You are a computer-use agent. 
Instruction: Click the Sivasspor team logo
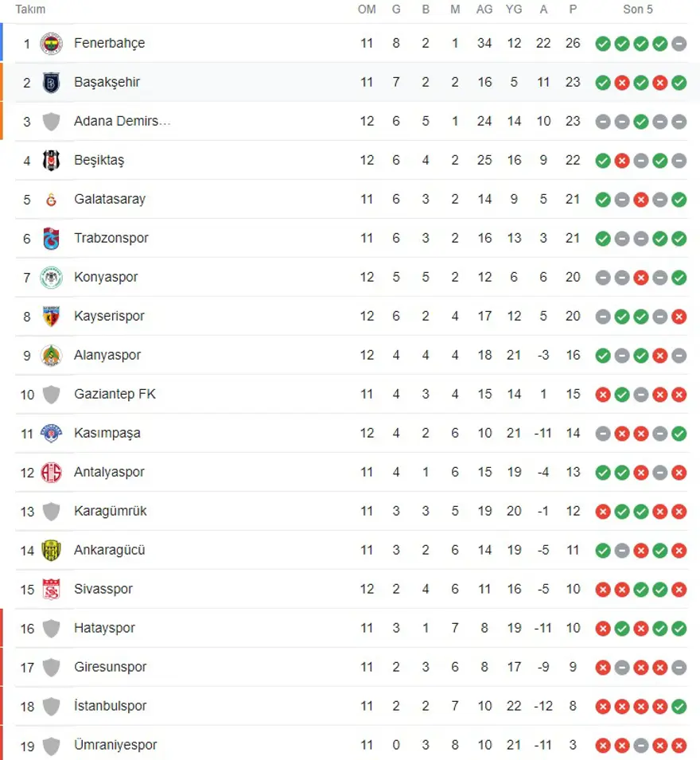(x=51, y=589)
